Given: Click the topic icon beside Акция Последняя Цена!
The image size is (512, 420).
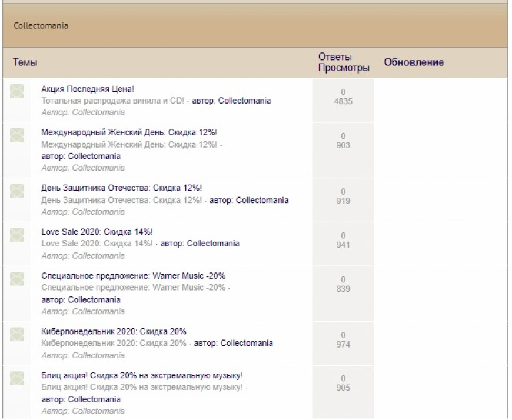Looking at the screenshot, I should (17, 91).
